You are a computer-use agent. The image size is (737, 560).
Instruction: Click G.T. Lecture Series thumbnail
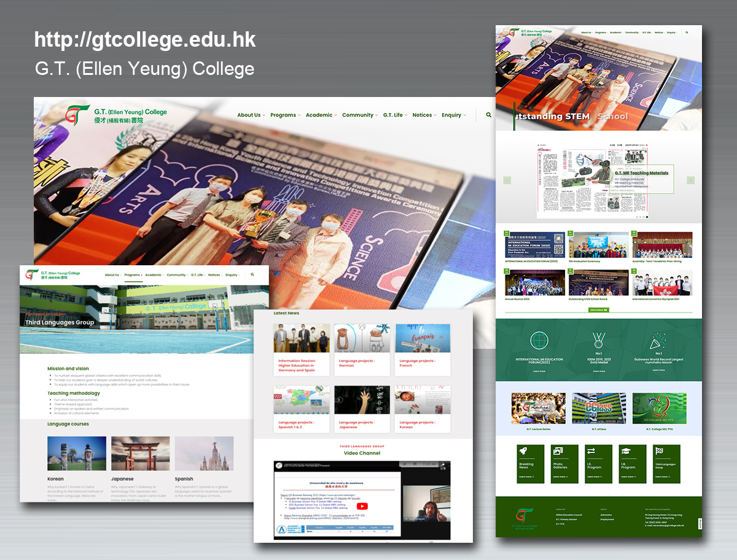point(539,408)
